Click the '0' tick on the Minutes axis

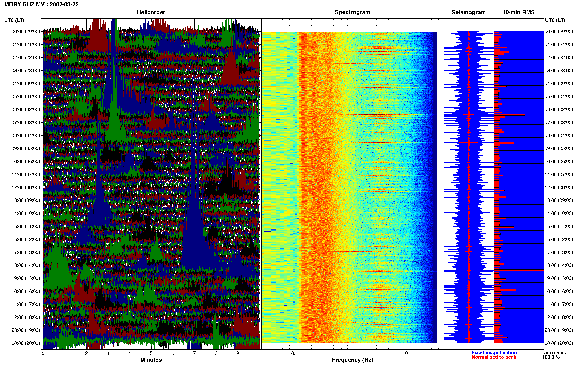click(x=43, y=353)
